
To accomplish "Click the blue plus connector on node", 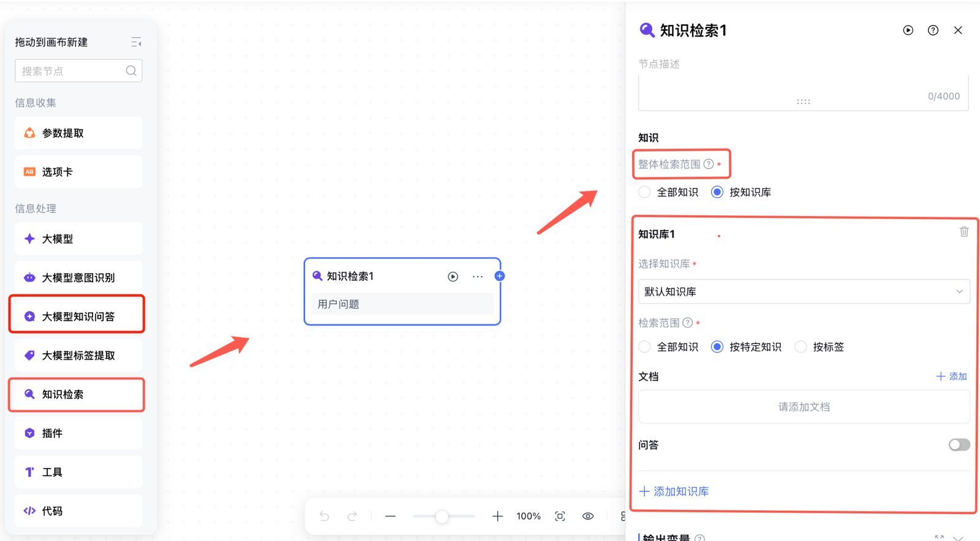I will pos(500,276).
